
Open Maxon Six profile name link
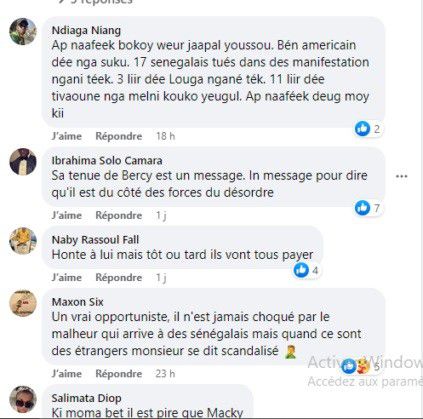point(77,302)
